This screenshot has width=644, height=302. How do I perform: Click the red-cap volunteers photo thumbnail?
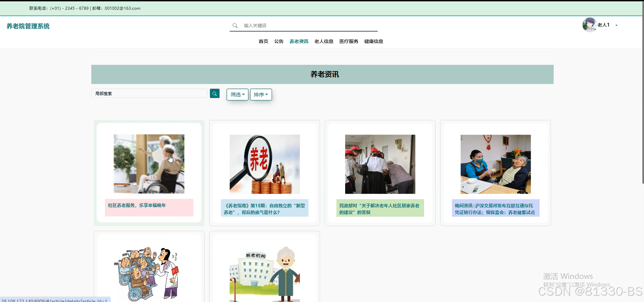tap(380, 164)
